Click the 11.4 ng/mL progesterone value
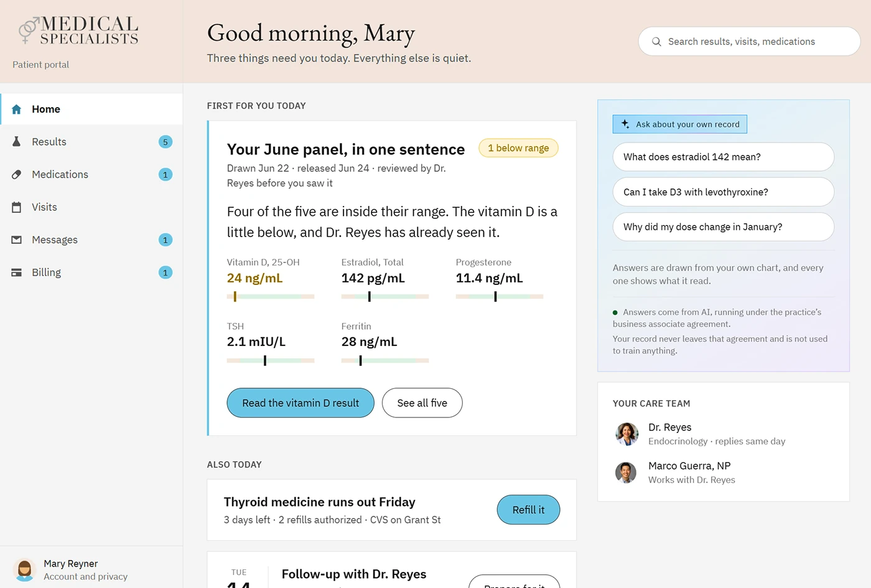Screen dimensions: 871x588 pos(489,278)
